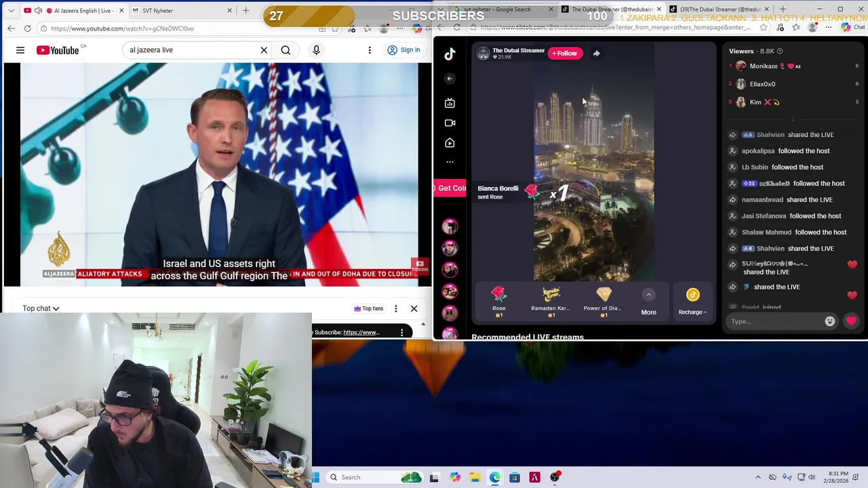Open TikTok home via the TikTok logo
The image size is (868, 488).
450,55
